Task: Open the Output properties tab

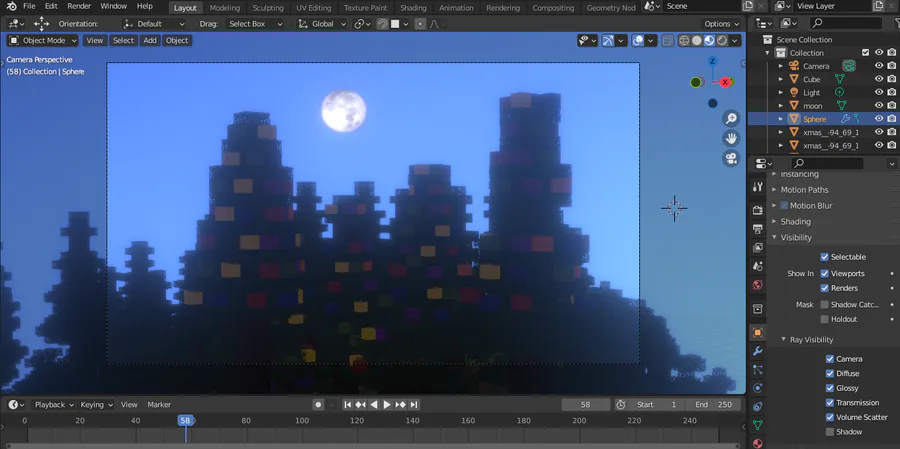Action: pyautogui.click(x=758, y=229)
